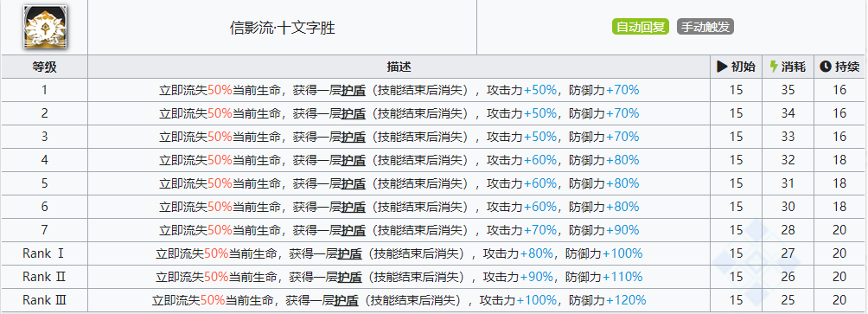This screenshot has height=314, width=868.
Task: Open the 护盾 link in level 3 row
Action: click(354, 137)
